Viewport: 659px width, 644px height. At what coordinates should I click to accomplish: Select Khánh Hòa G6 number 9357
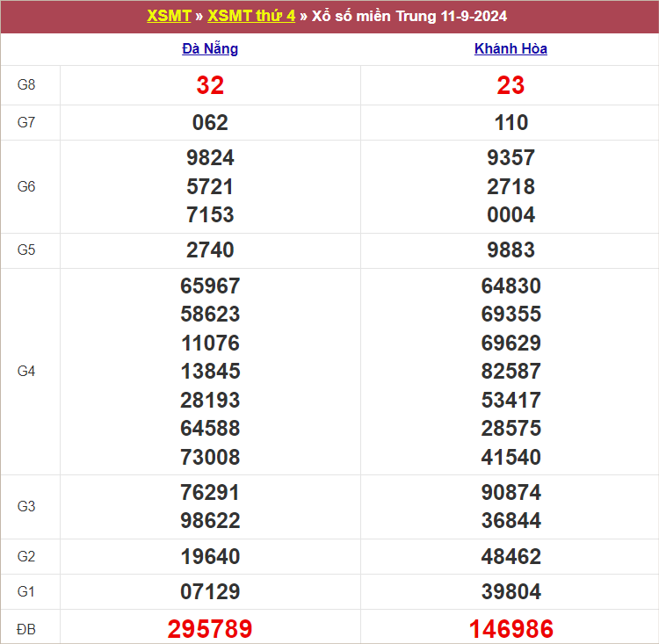511,158
